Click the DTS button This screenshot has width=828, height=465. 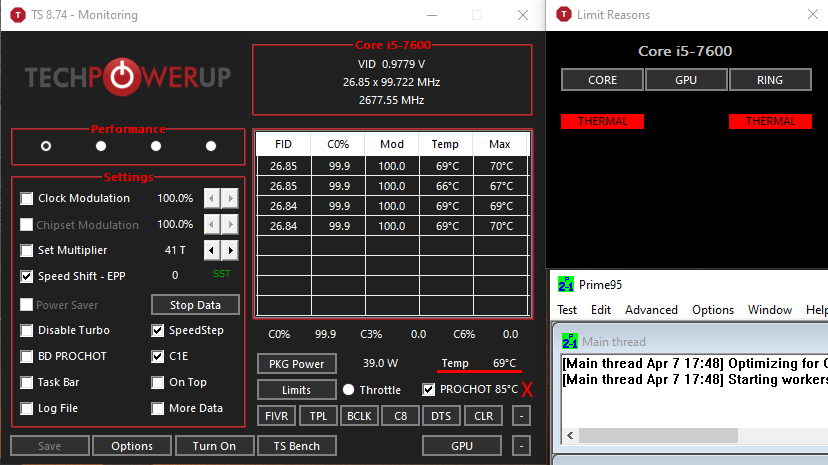point(441,416)
